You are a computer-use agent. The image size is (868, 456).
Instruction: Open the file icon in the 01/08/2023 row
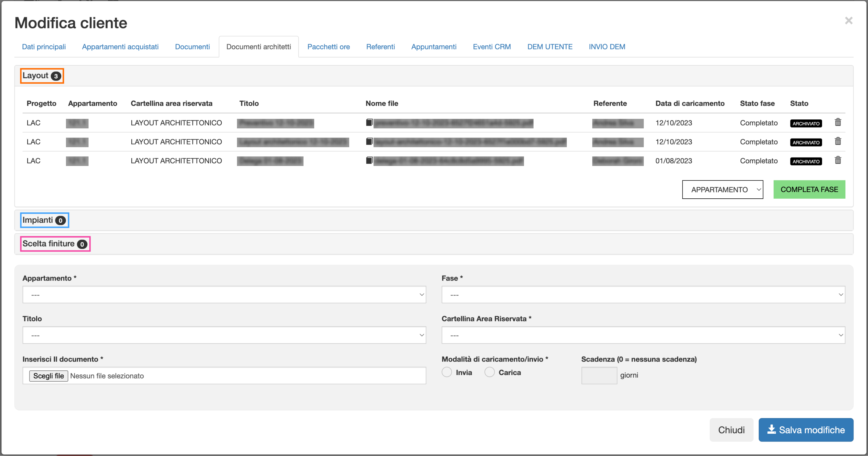click(x=369, y=160)
